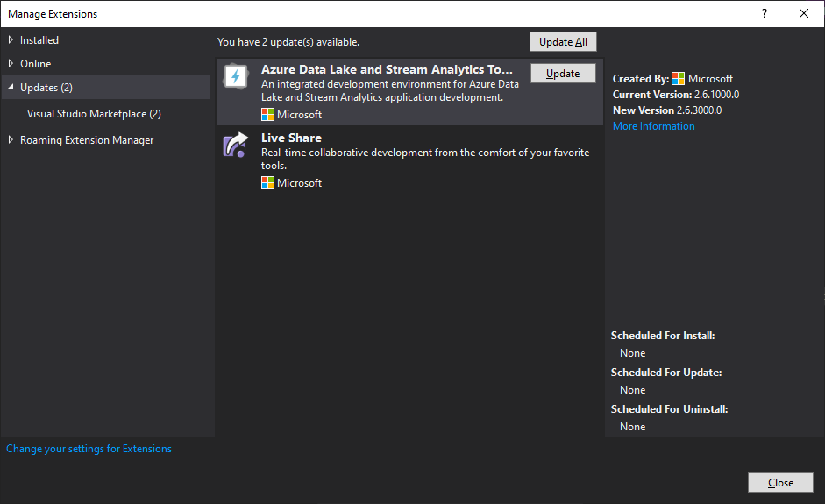Click Current Version 2.6.1000.0 text
Image resolution: width=825 pixels, height=504 pixels.
coord(676,95)
